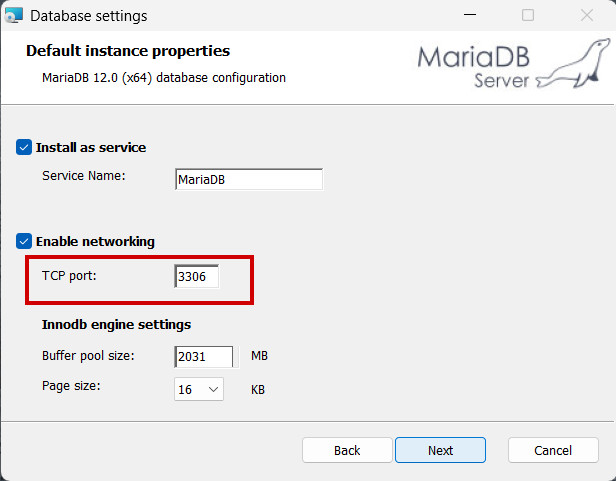Cancel the MariaDB setup

point(553,450)
